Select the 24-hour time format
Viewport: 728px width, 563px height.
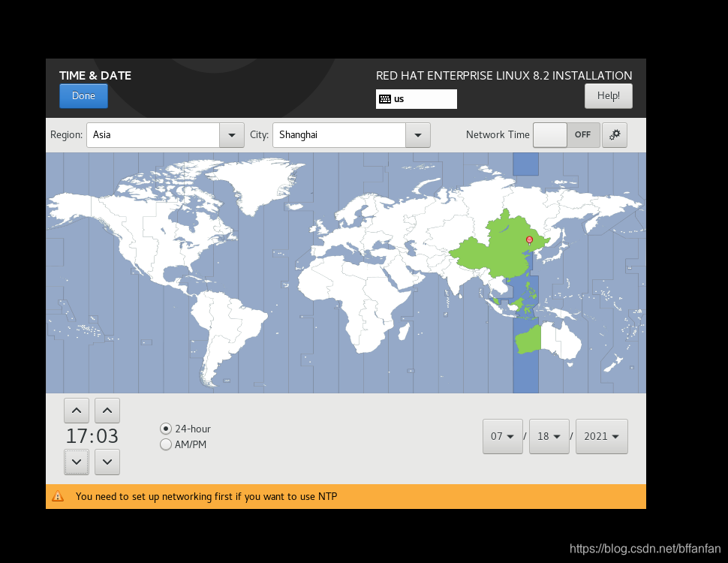point(185,429)
